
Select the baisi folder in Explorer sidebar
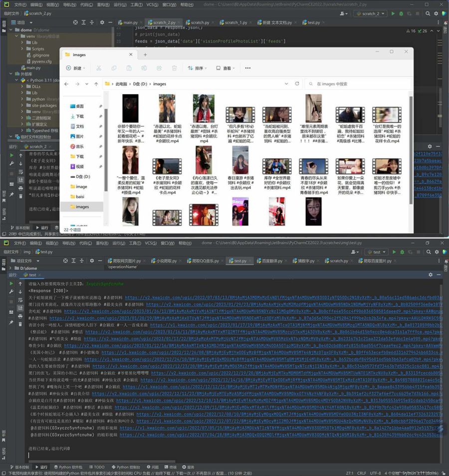pos(80,197)
